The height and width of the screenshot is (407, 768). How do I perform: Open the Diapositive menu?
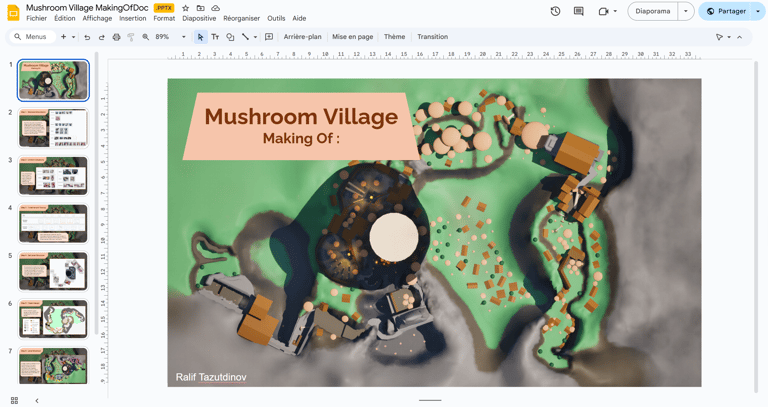tap(199, 18)
